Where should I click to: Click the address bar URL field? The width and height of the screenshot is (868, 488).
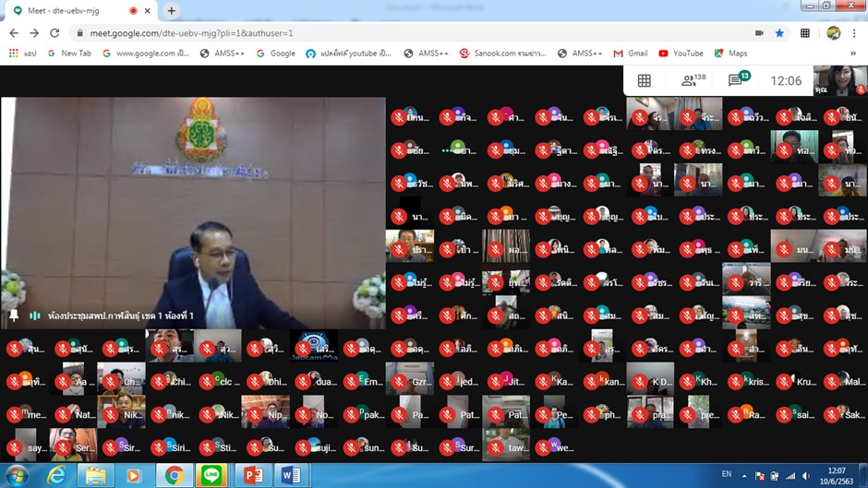pos(369,33)
